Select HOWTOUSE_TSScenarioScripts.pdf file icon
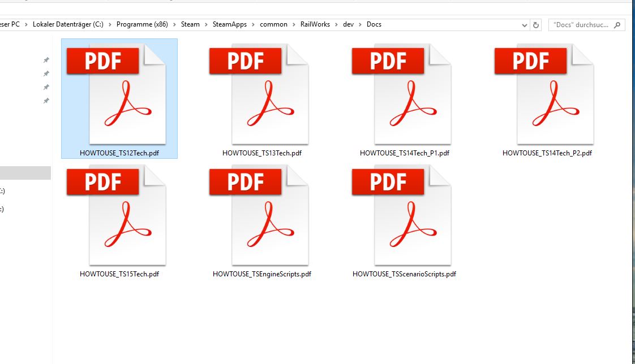This screenshot has height=364, width=635. [402, 215]
